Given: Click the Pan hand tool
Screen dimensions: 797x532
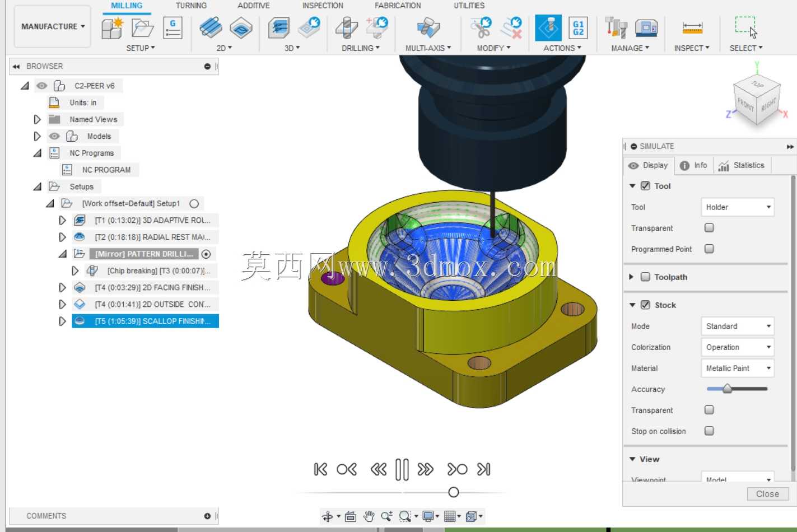Looking at the screenshot, I should point(368,516).
